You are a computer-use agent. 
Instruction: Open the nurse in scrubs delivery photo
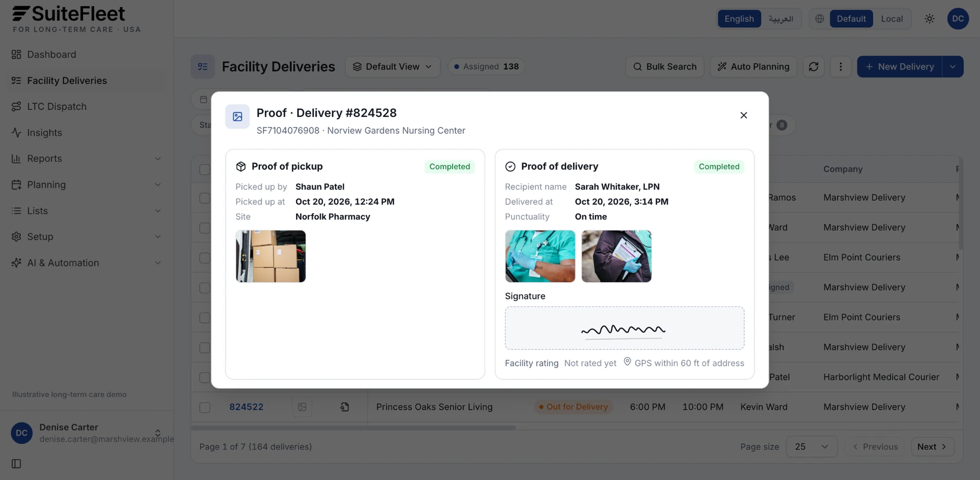[x=540, y=256]
